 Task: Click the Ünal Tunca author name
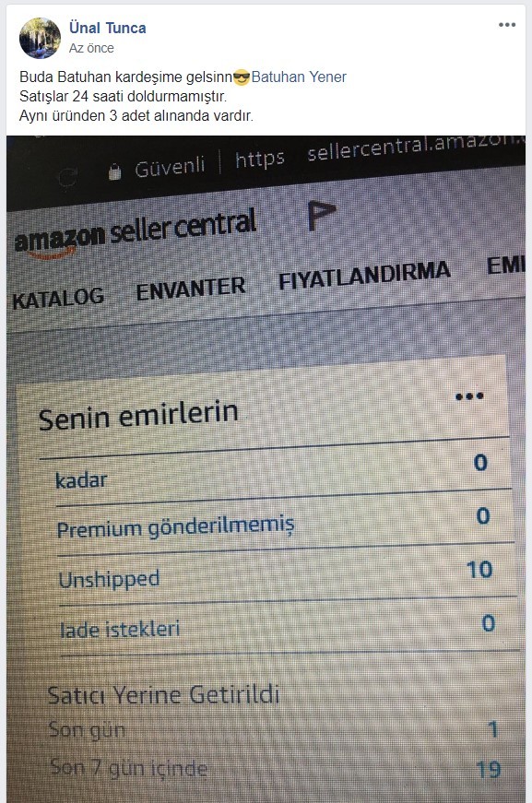(108, 28)
